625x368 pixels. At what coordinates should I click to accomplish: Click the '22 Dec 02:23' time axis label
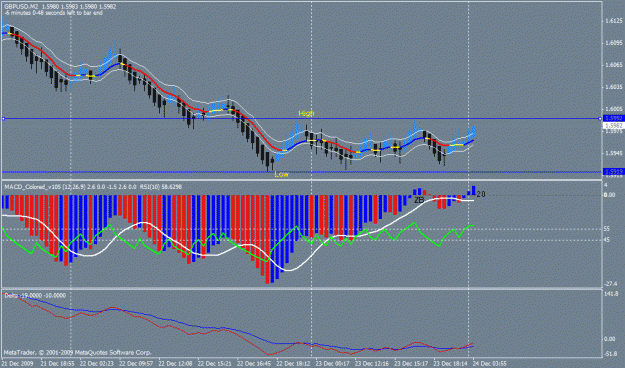pos(96,364)
